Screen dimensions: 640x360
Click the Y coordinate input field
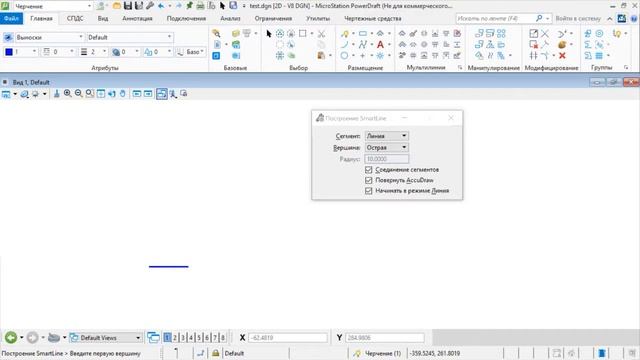point(384,338)
